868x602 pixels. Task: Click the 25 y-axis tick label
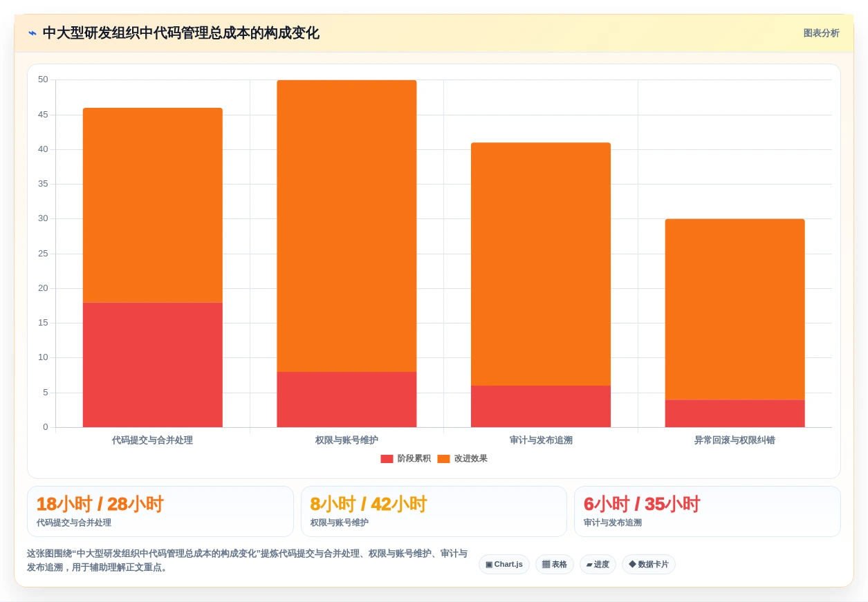coord(43,254)
